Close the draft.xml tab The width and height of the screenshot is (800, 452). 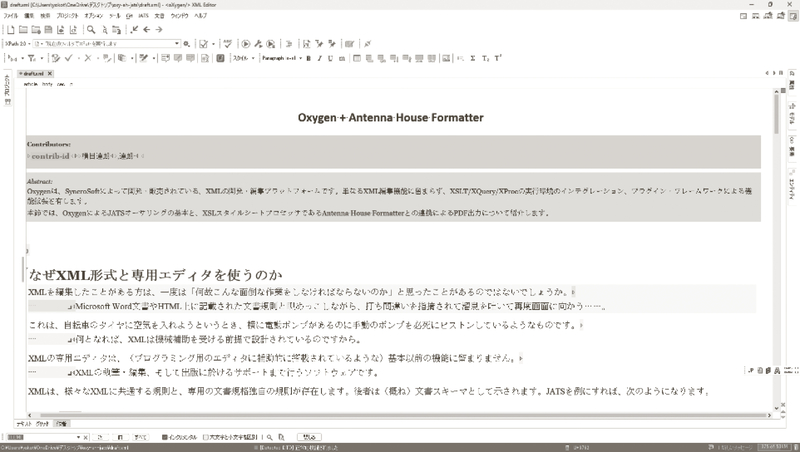point(50,73)
